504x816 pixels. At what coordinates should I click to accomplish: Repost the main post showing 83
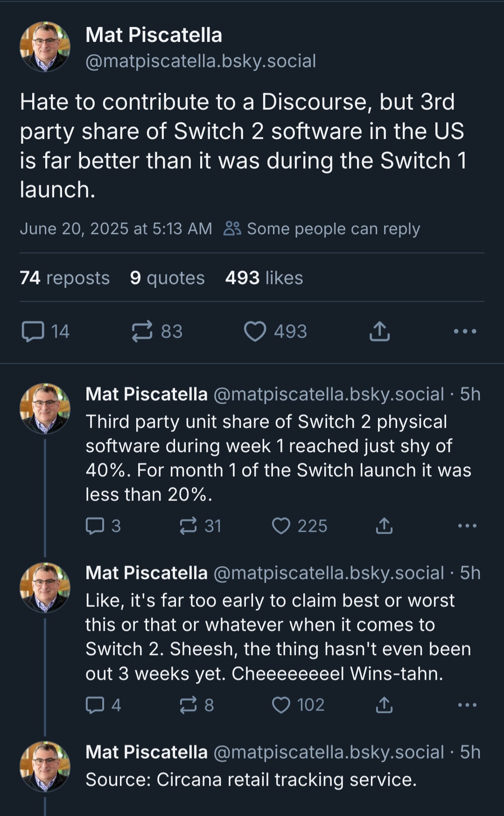coord(157,331)
